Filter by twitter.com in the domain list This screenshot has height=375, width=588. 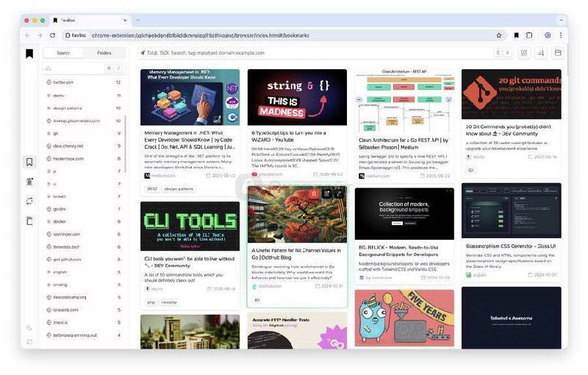tap(63, 82)
